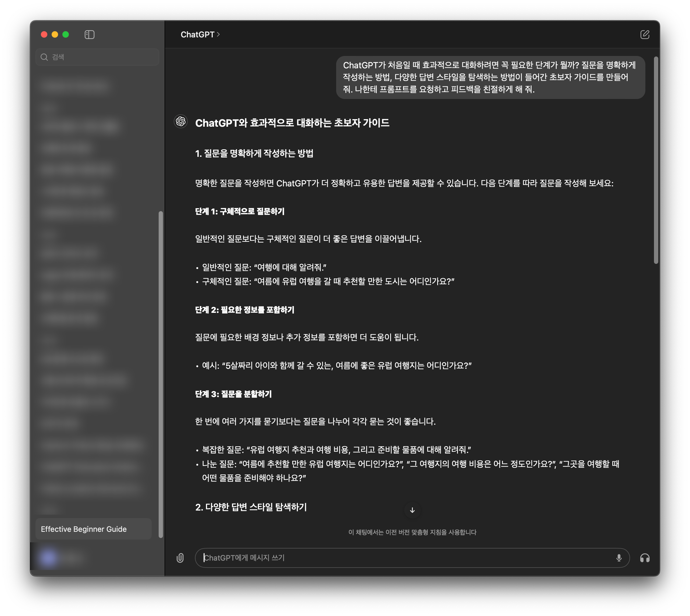Open the ChatGPT model selector chevron

218,34
